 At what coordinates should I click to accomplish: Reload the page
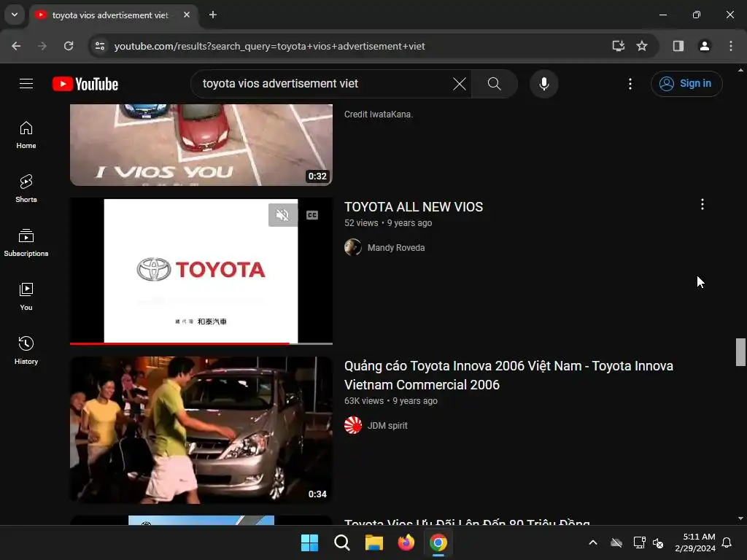click(69, 46)
